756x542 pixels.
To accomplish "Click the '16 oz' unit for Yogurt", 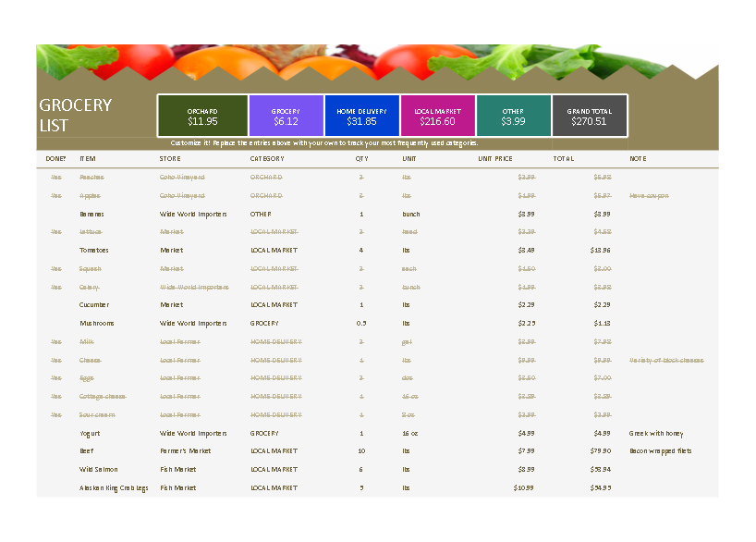I will (410, 434).
